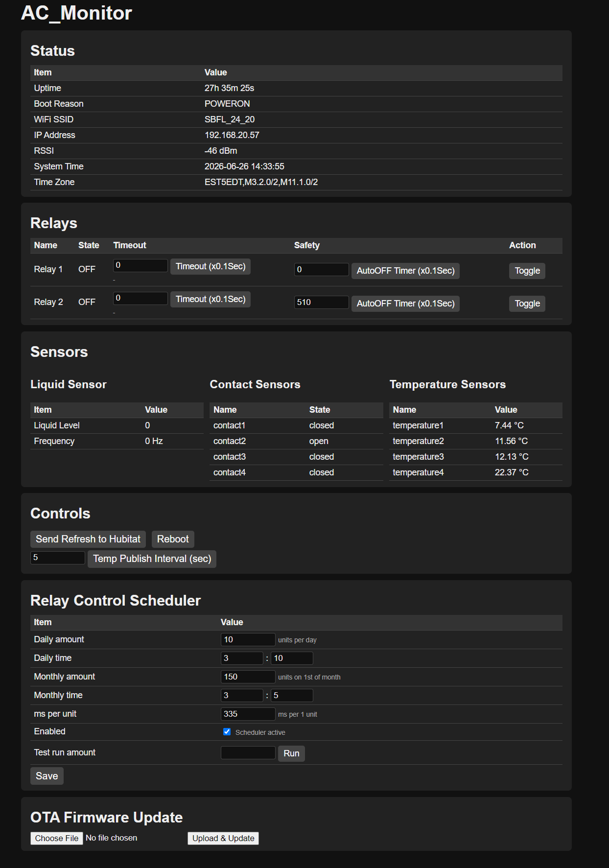Toggle Relay 2

pos(527,304)
